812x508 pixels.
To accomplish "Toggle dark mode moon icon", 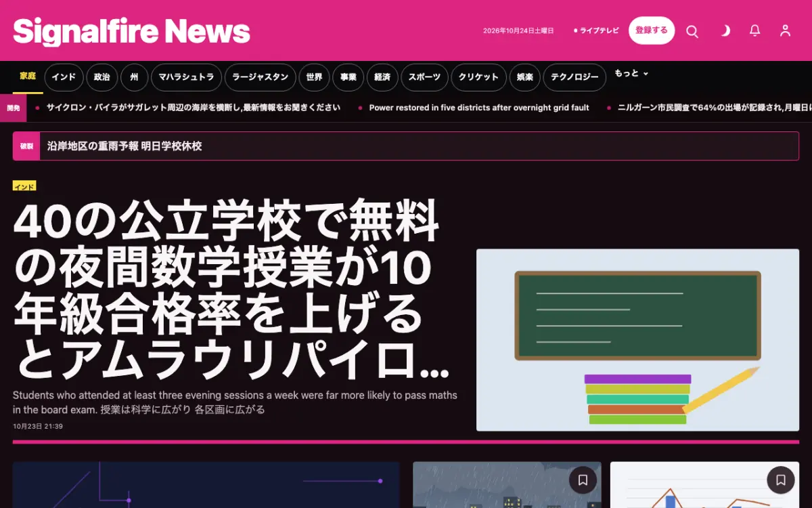I will [724, 30].
